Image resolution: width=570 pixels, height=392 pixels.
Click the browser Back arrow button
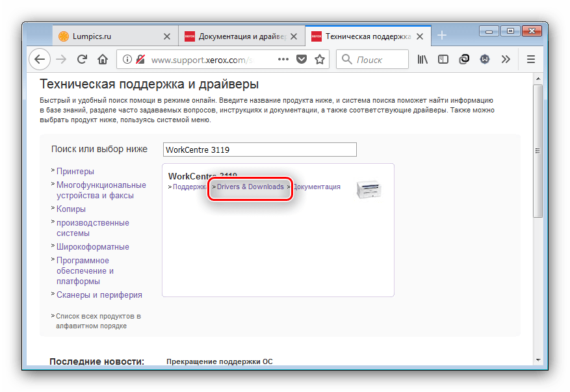[40, 59]
